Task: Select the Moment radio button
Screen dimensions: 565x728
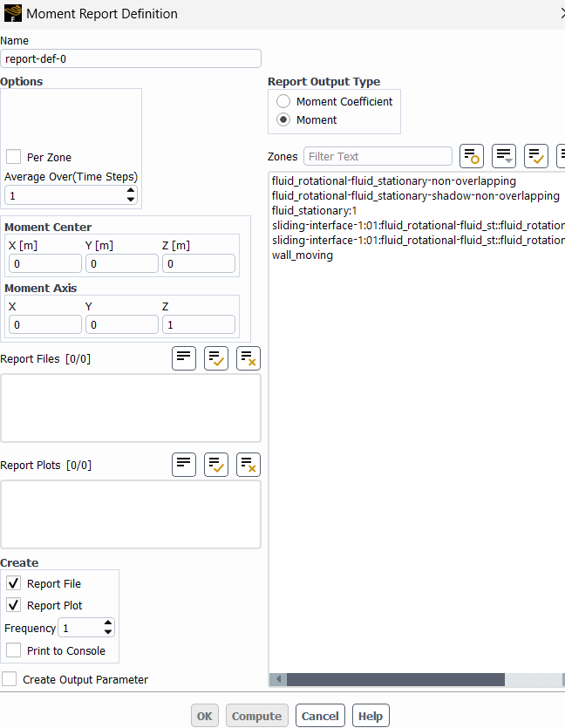Action: [283, 119]
